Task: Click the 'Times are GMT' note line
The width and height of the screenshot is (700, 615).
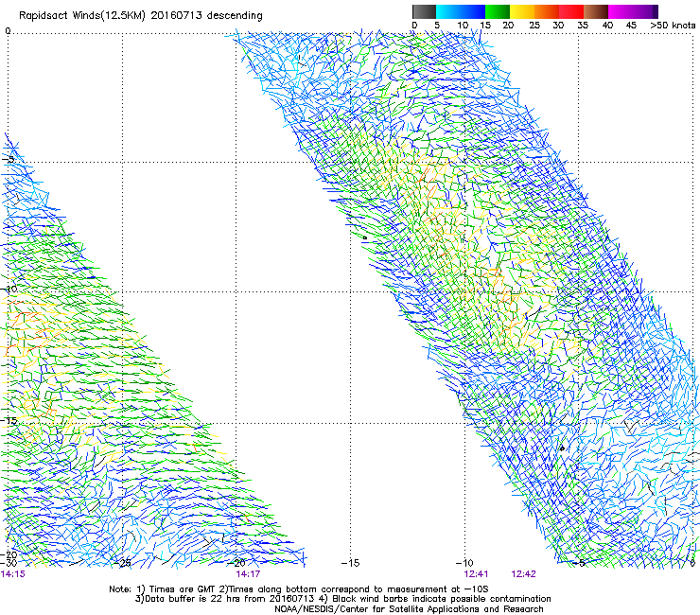Action: (299, 589)
